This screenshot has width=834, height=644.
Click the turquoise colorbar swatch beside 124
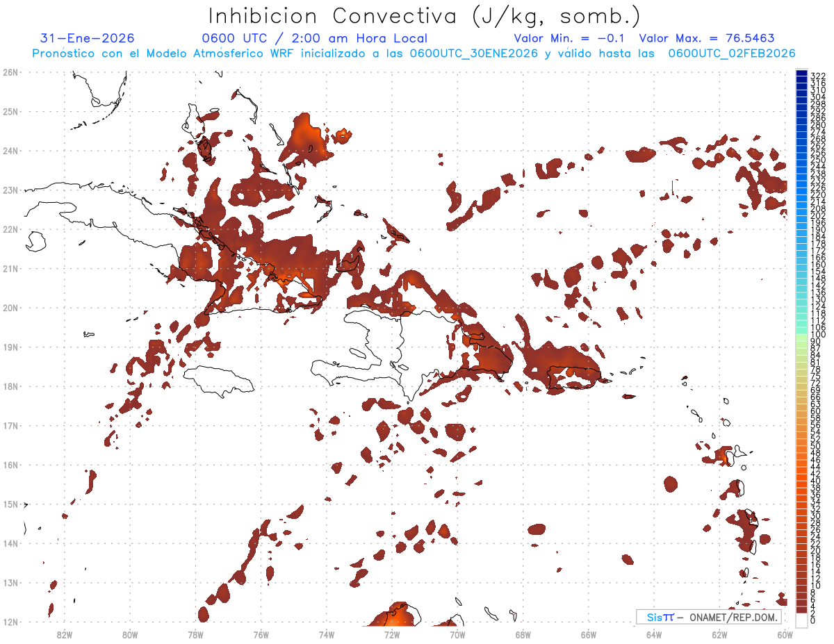801,303
